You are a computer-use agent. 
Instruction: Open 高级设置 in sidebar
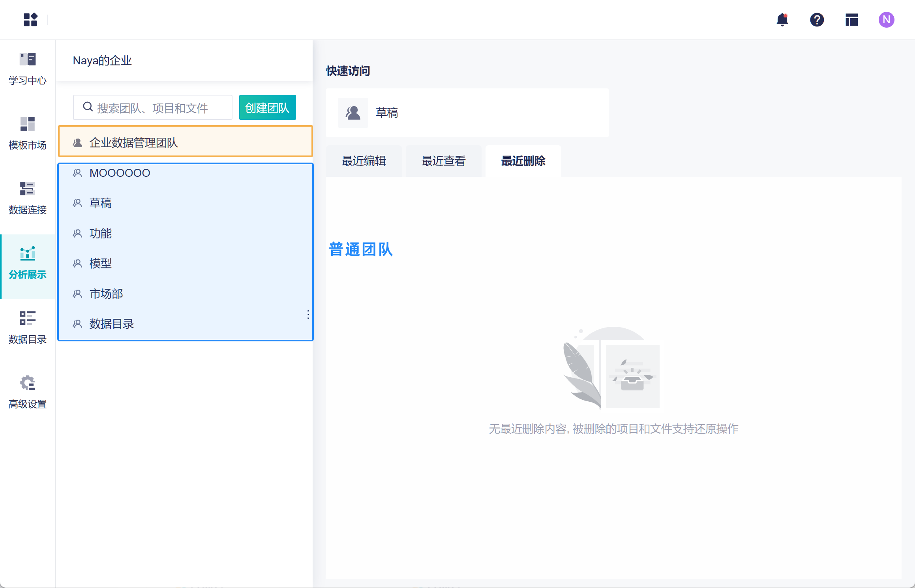[28, 392]
